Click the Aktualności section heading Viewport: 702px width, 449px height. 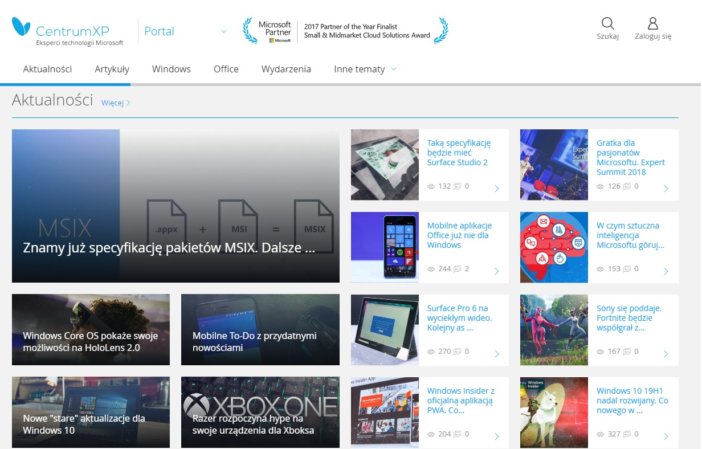point(52,100)
